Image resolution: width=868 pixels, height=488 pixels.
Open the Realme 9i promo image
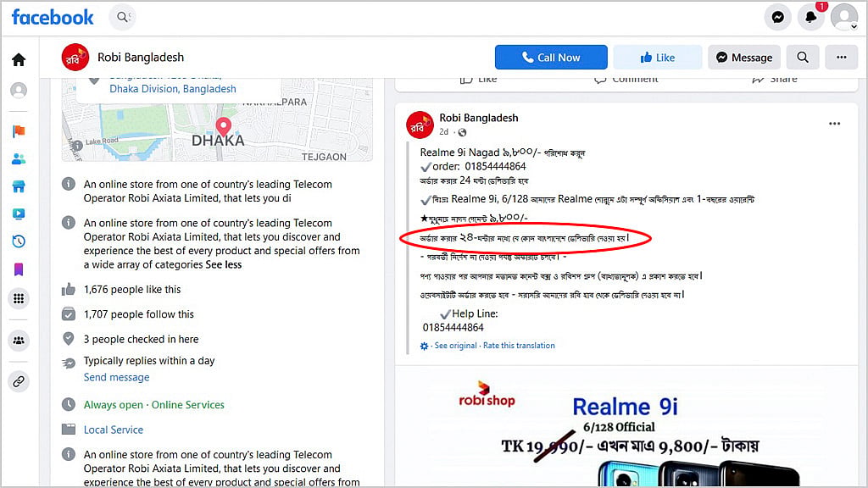626,426
